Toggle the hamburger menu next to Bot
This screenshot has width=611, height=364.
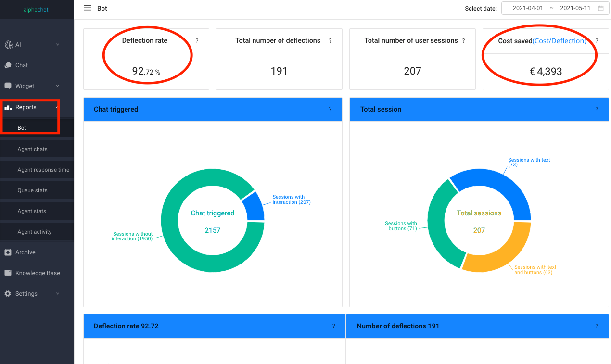88,8
